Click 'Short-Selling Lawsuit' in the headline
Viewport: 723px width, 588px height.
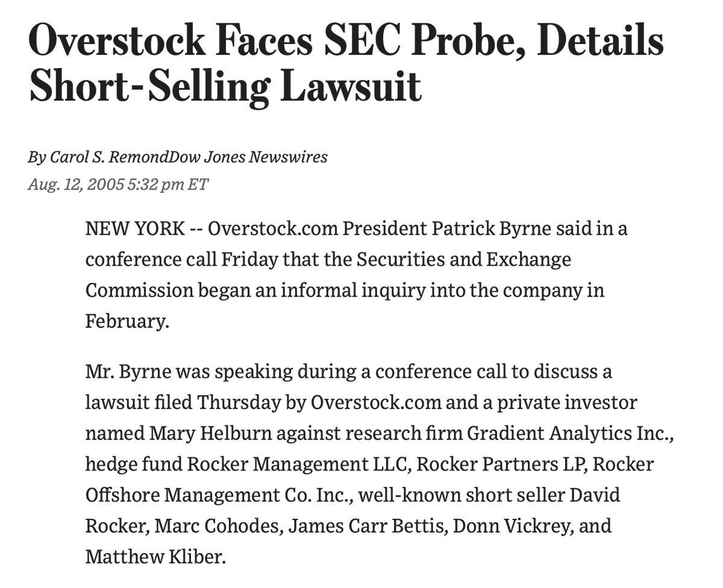[225, 87]
